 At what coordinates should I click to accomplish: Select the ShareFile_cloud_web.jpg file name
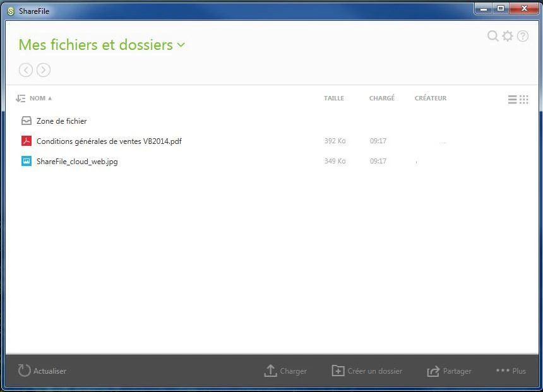click(77, 162)
